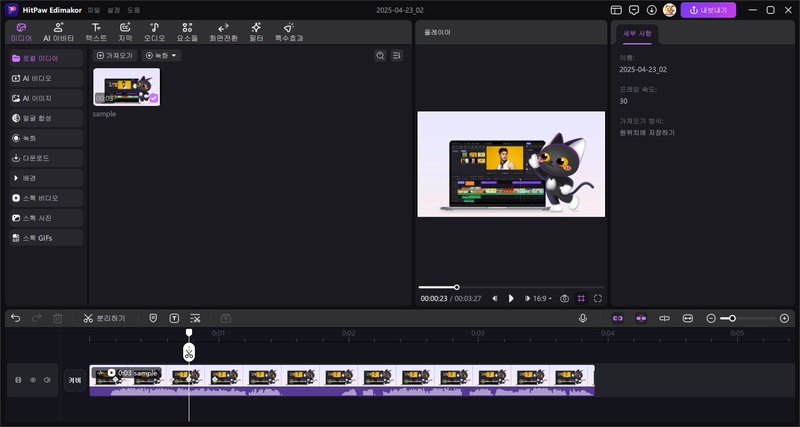Select the sample media thumbnail
The height and width of the screenshot is (427, 800).
[x=127, y=87]
